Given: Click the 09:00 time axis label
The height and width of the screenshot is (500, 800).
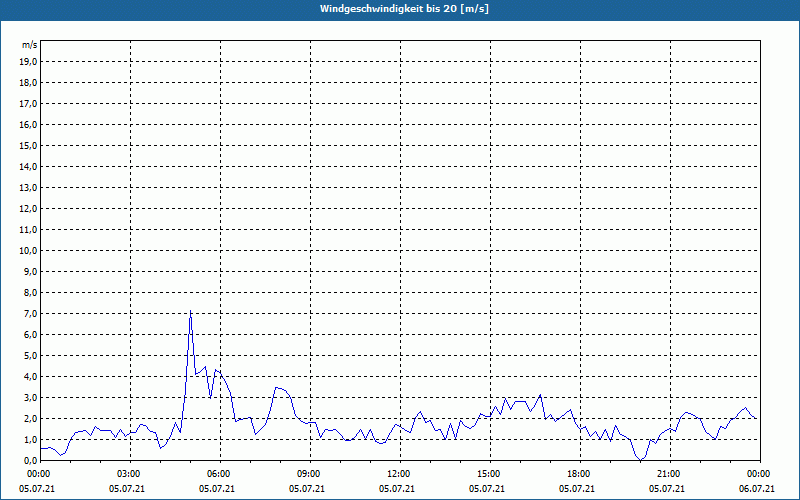Looking at the screenshot, I should click(310, 474).
